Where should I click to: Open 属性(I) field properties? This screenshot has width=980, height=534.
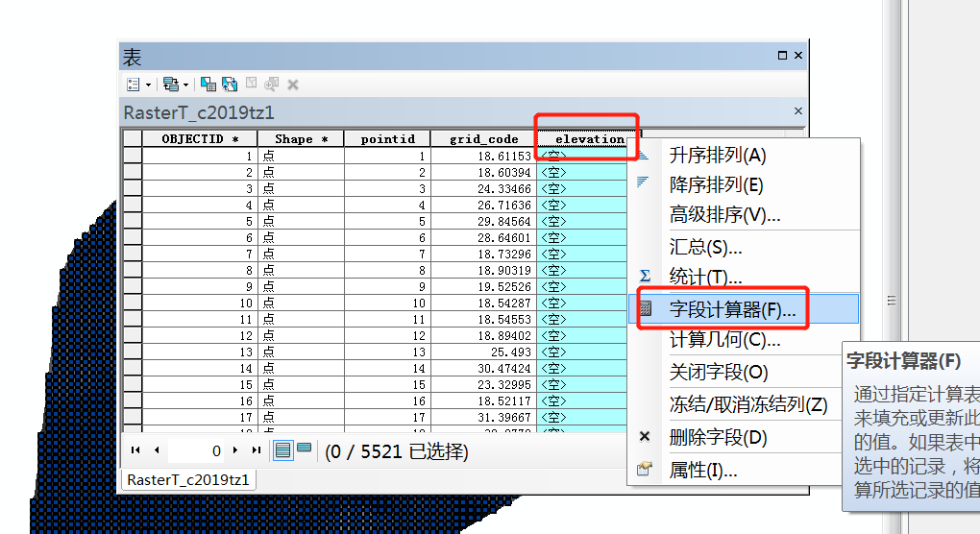(702, 470)
